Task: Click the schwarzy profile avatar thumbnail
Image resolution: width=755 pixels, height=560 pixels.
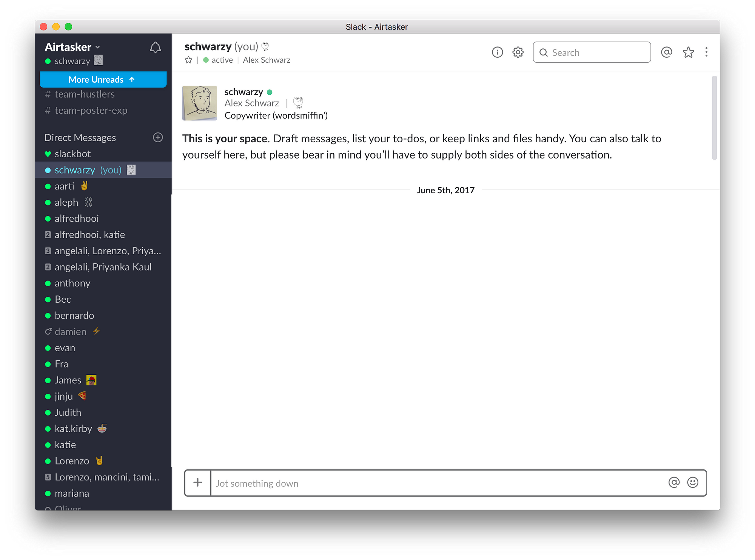Action: coord(199,103)
